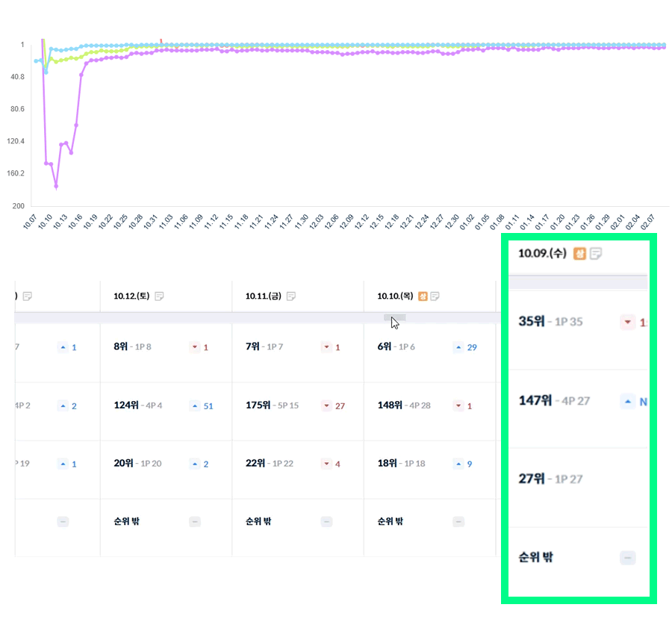The width and height of the screenshot is (672, 631).
Task: Select the 10.12.(토) column header
Action: [131, 296]
